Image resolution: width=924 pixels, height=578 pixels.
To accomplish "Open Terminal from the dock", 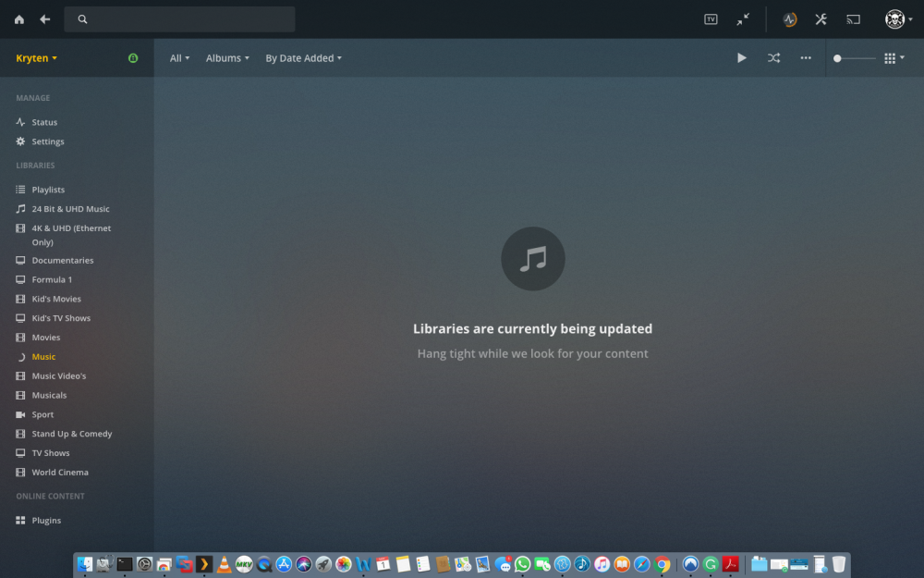I will [x=125, y=564].
